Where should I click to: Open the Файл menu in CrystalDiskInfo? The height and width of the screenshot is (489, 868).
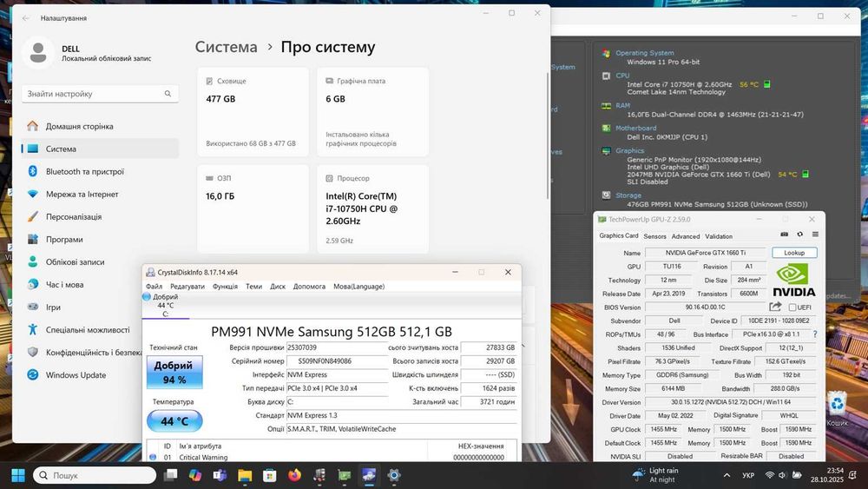click(x=154, y=287)
